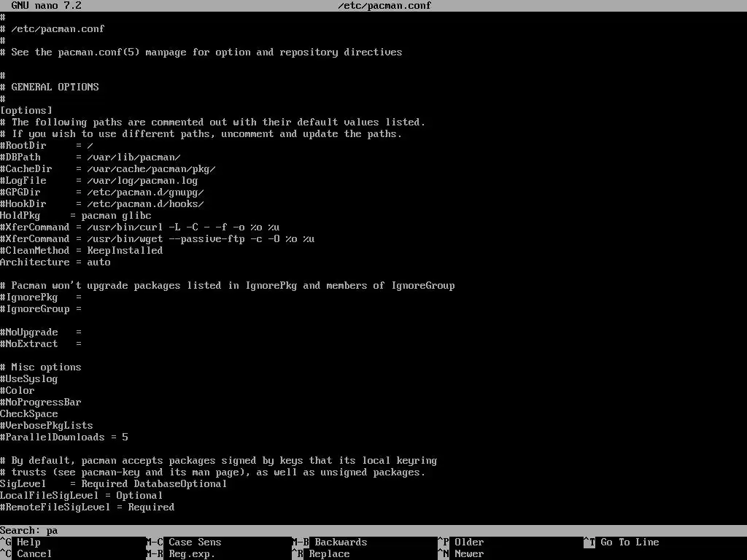Place cursor on the #GPGDir line
747x560 pixels.
[102, 192]
